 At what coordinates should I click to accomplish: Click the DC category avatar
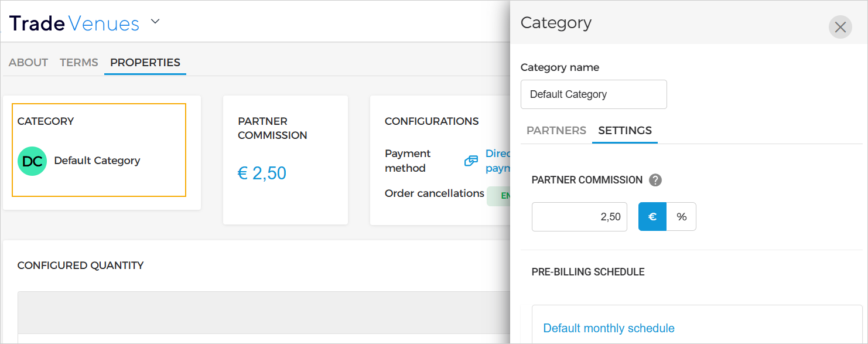pyautogui.click(x=32, y=161)
